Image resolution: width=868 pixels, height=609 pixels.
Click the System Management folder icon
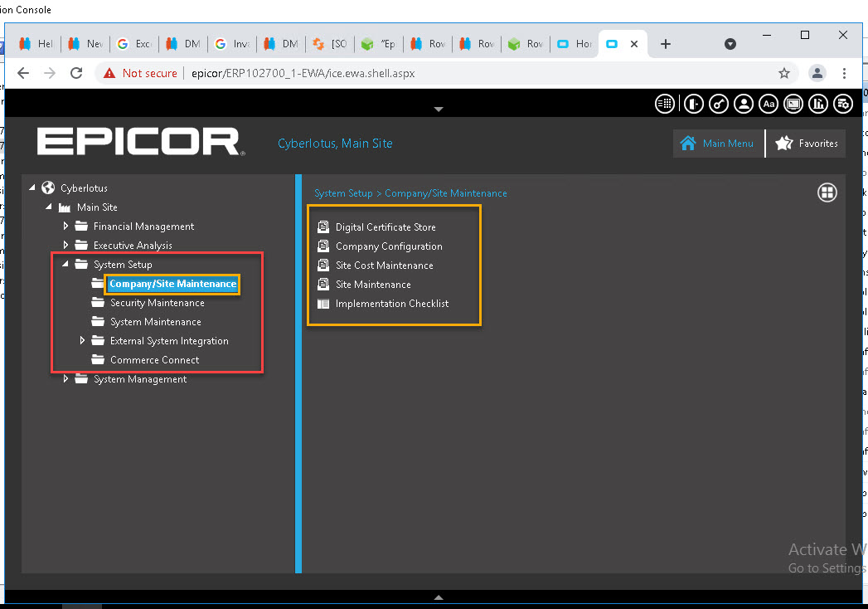(81, 379)
